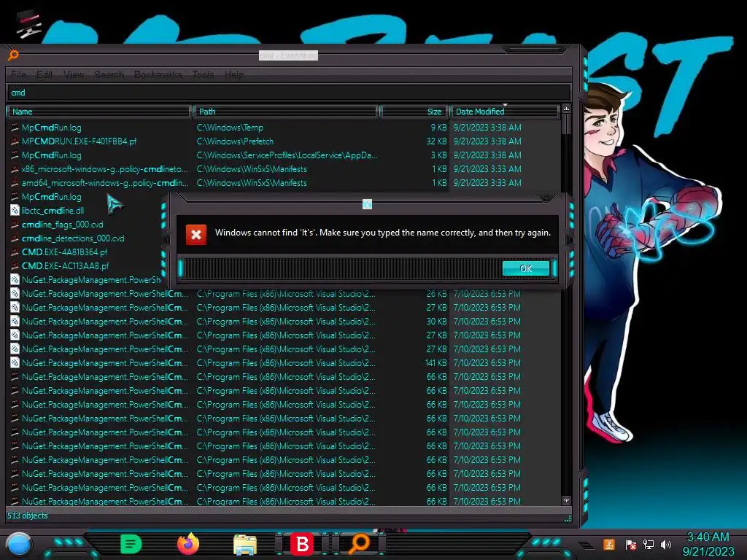747x560 pixels.
Task: Click file icon of cmdline_detections_000.cvd
Action: click(15, 238)
